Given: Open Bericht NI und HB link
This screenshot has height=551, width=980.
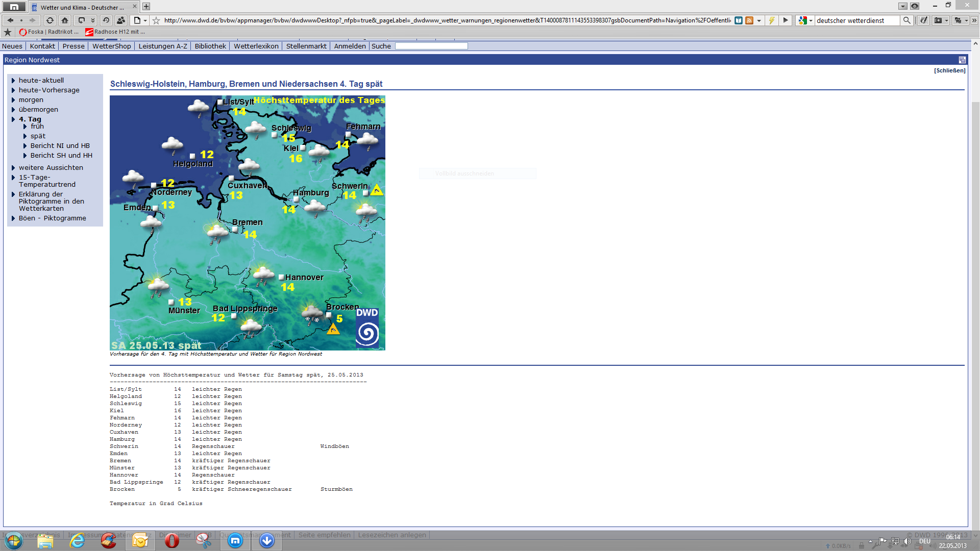Looking at the screenshot, I should pos(60,146).
